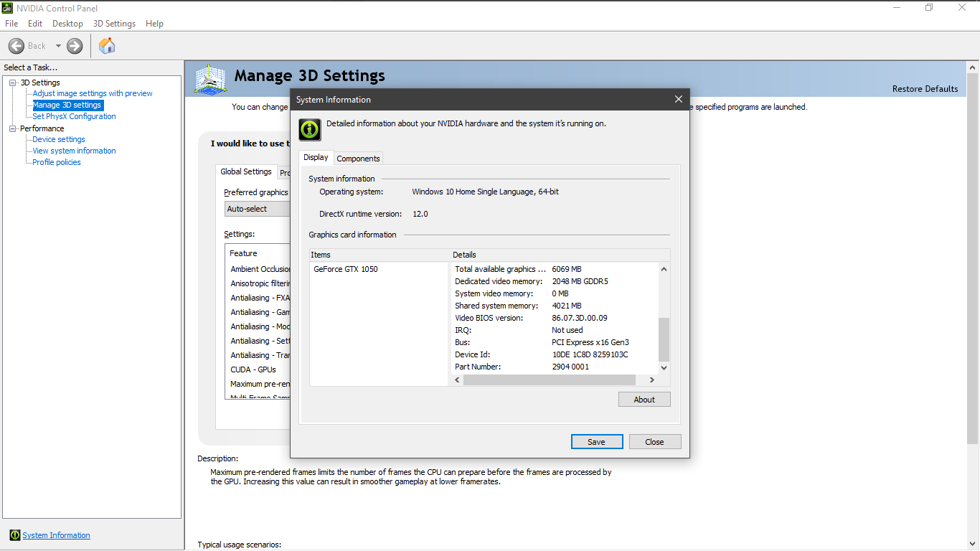
Task: Restore down the NVIDIA Control Panel window
Action: tap(930, 8)
